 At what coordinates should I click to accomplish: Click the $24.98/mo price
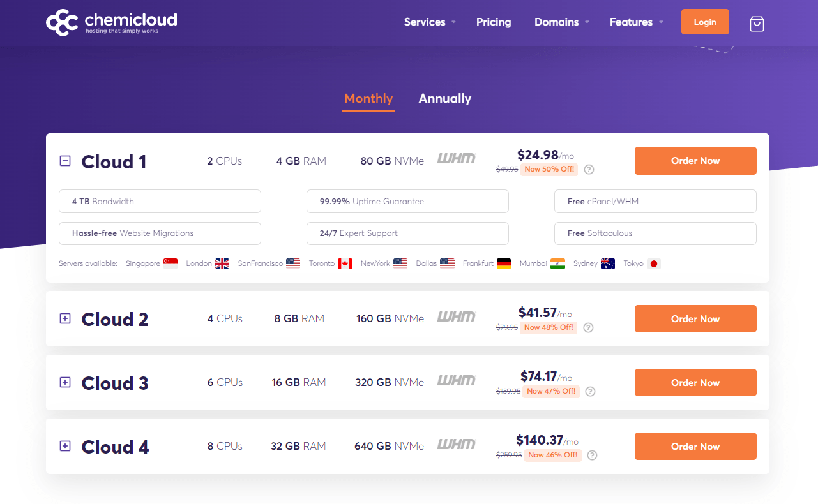[545, 155]
